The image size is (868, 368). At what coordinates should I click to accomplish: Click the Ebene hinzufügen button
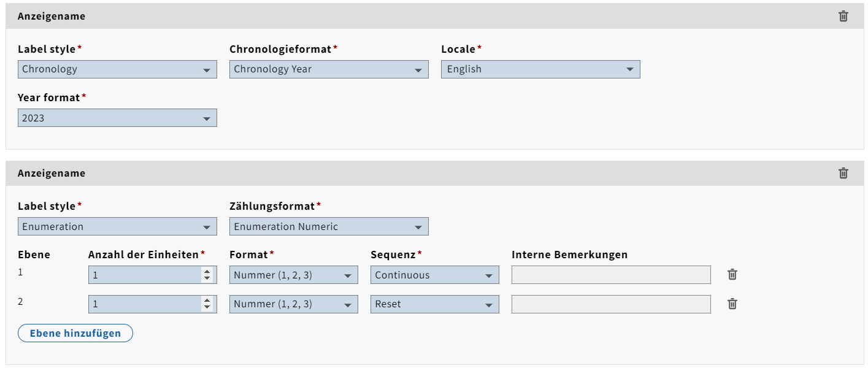coord(75,334)
